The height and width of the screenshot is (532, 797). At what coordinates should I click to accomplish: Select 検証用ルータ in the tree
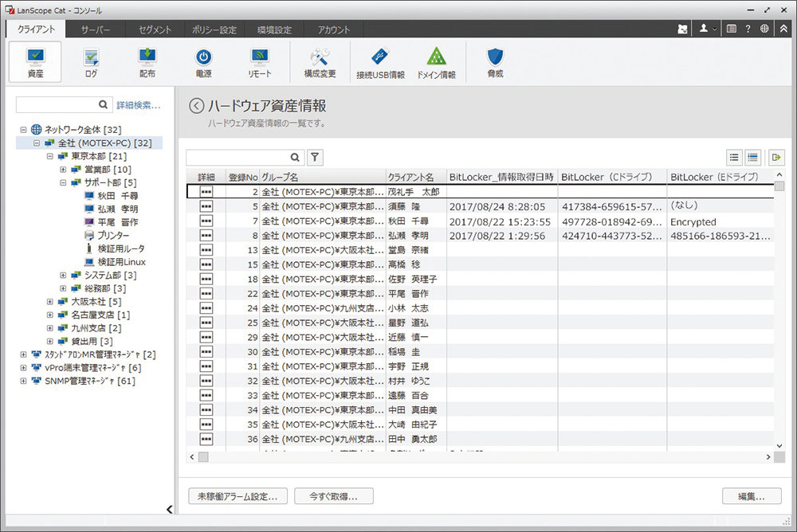coord(114,248)
